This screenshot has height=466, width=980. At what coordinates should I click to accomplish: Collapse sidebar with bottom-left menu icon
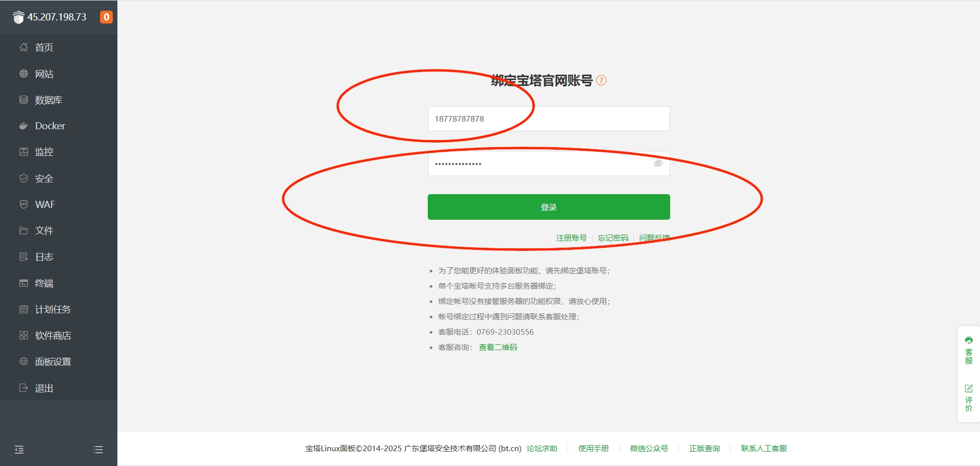(19, 450)
